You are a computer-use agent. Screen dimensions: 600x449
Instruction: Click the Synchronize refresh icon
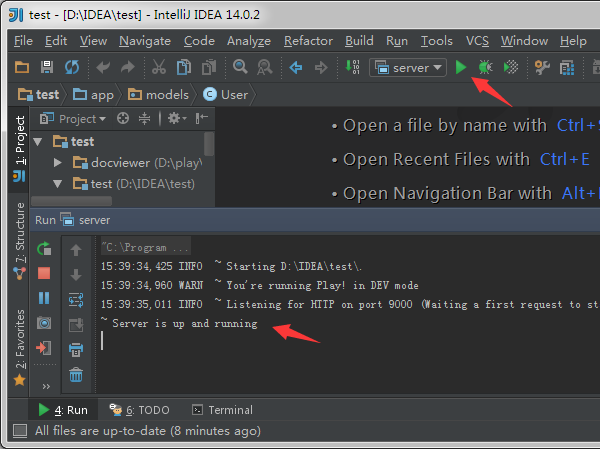(x=72, y=67)
